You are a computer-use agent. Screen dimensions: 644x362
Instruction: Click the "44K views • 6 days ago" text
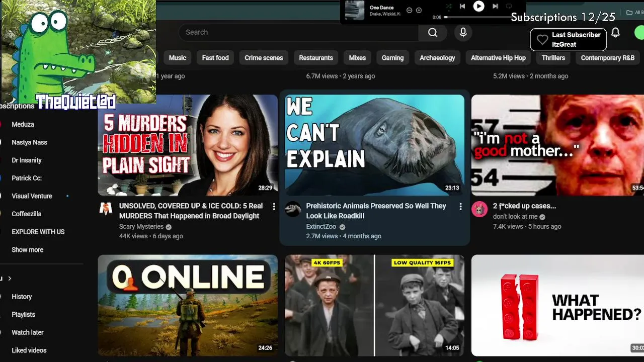coord(151,236)
